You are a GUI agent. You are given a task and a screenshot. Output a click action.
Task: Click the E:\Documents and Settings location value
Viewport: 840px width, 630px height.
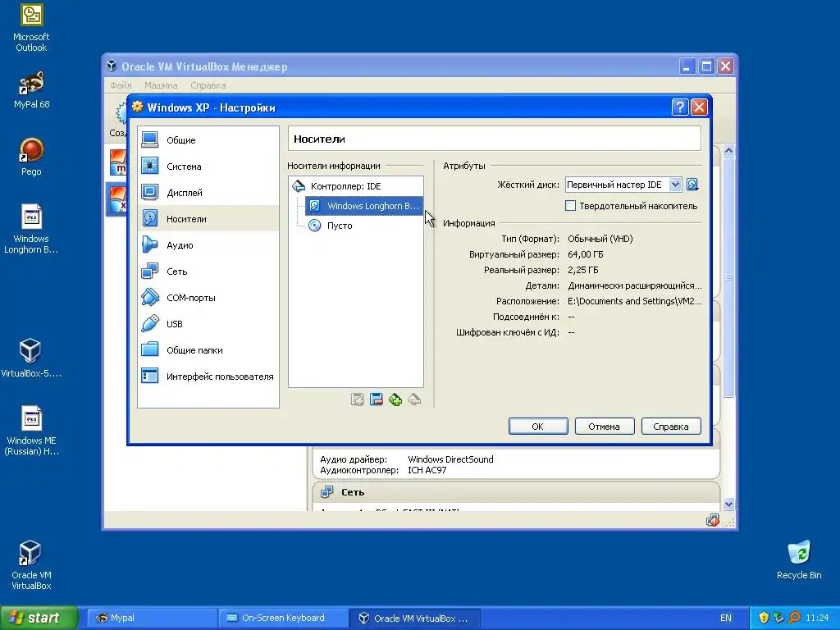click(x=634, y=301)
